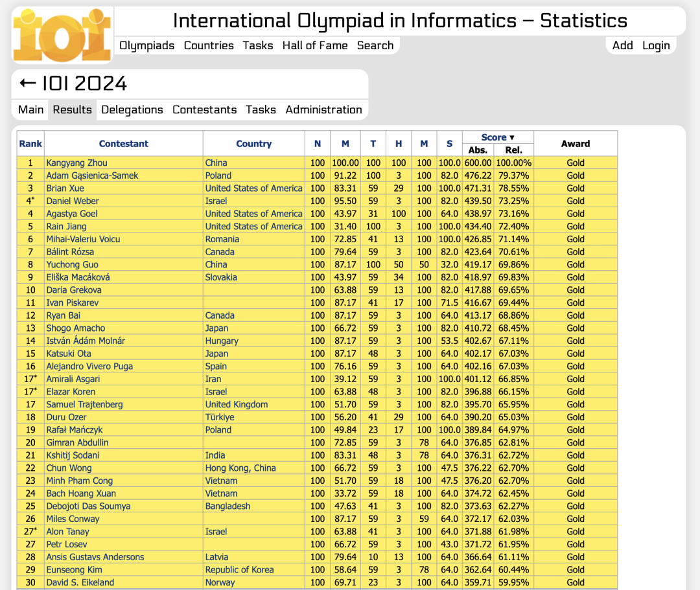Open Türkiye country link

[x=220, y=417]
